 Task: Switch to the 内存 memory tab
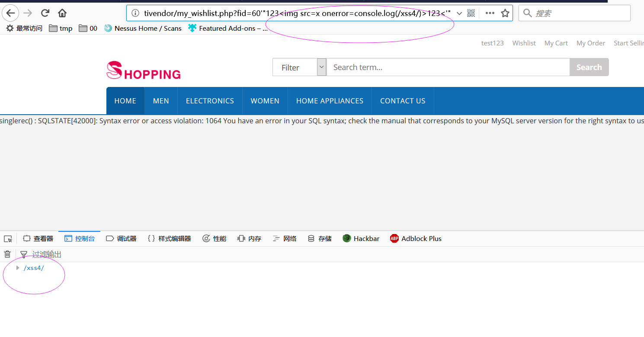(250, 239)
